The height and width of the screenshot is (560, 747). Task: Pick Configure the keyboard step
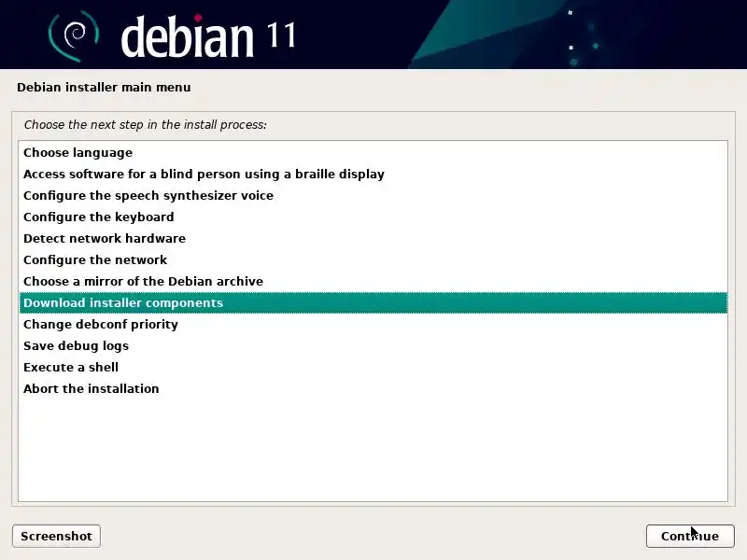point(373,217)
